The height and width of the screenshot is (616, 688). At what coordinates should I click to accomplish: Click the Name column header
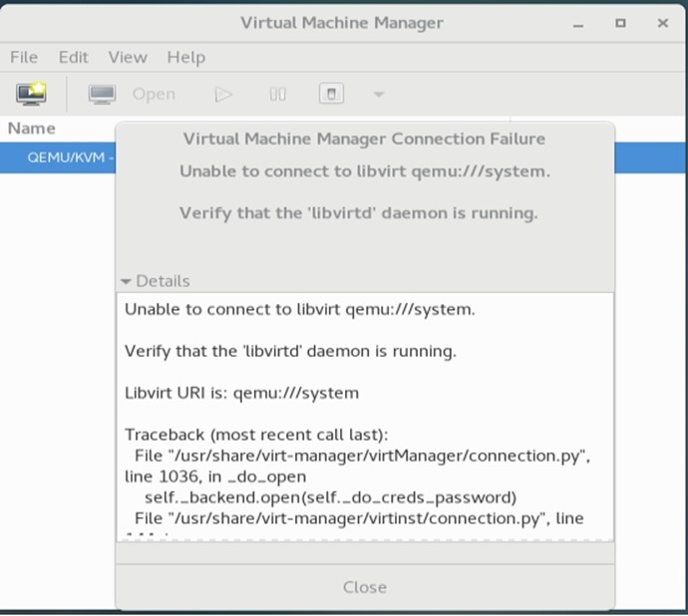(32, 128)
